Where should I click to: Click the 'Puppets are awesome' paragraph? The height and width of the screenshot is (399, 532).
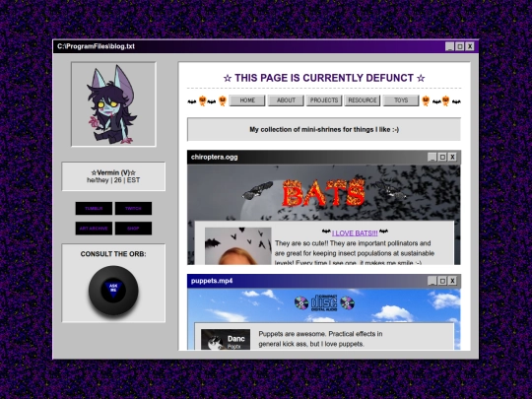tap(320, 339)
